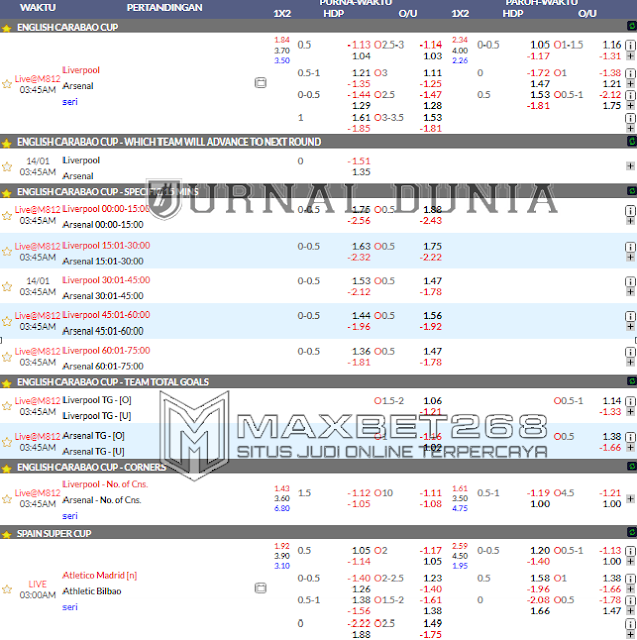
Task: Favorite the English Carabao Cup league header star
Action: click(7, 29)
